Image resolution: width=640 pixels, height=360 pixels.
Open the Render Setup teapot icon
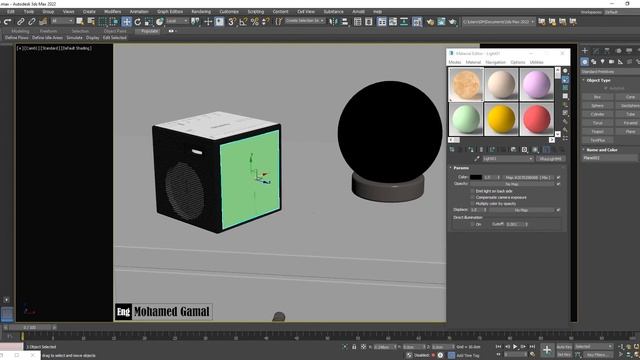pyautogui.click(x=430, y=22)
